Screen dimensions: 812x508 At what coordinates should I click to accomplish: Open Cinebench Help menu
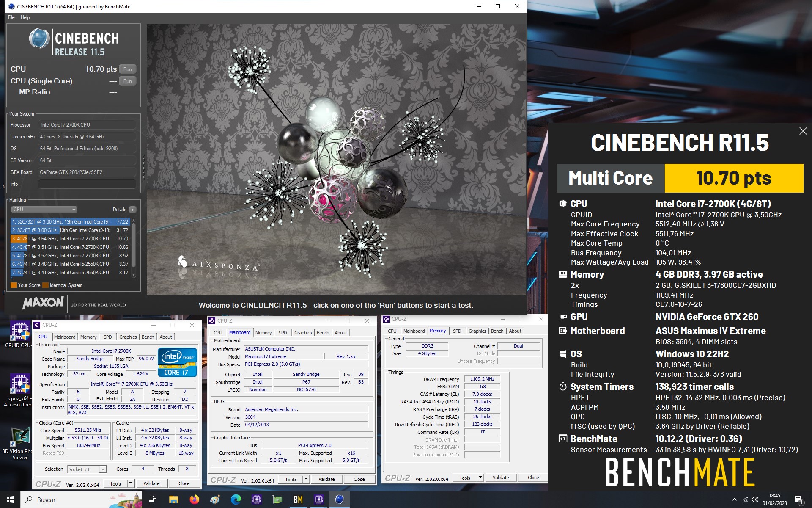coord(25,17)
